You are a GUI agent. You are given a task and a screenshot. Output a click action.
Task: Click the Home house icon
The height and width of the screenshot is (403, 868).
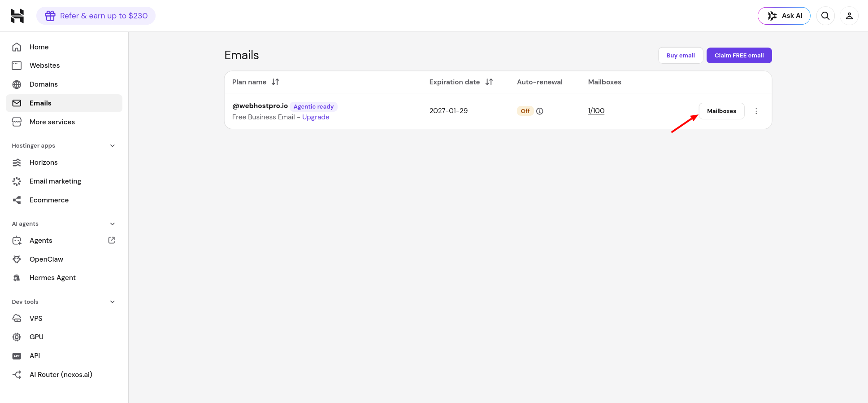pyautogui.click(x=17, y=47)
